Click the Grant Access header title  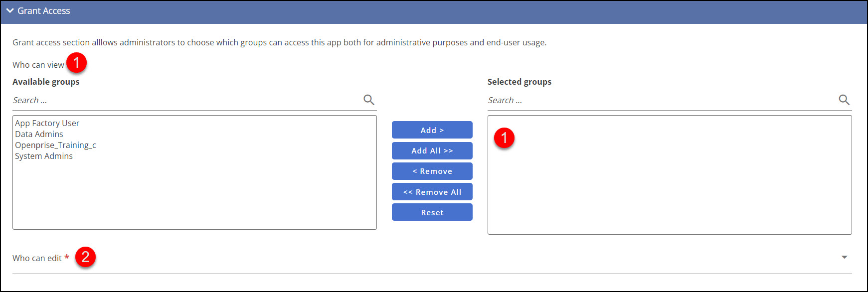point(44,10)
